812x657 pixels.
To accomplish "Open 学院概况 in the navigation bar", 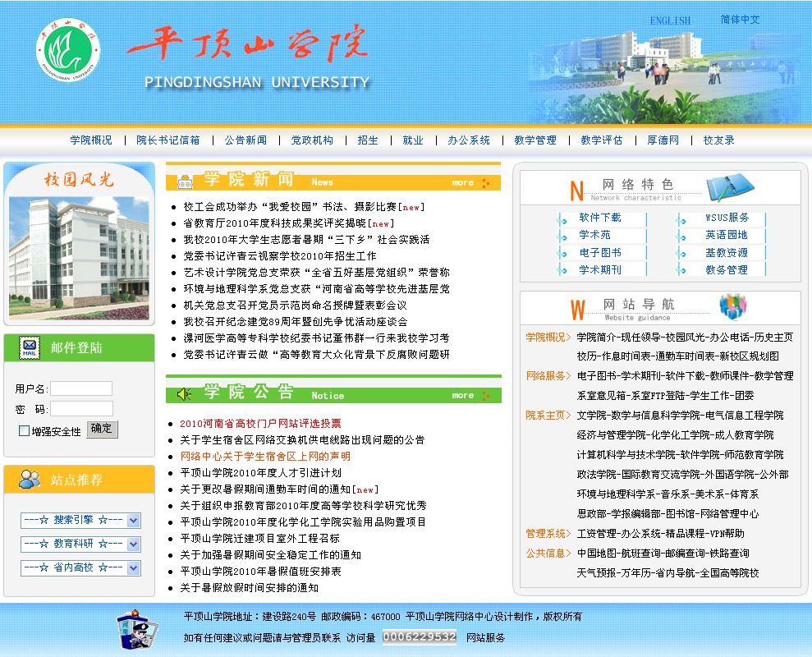I will pyautogui.click(x=91, y=140).
